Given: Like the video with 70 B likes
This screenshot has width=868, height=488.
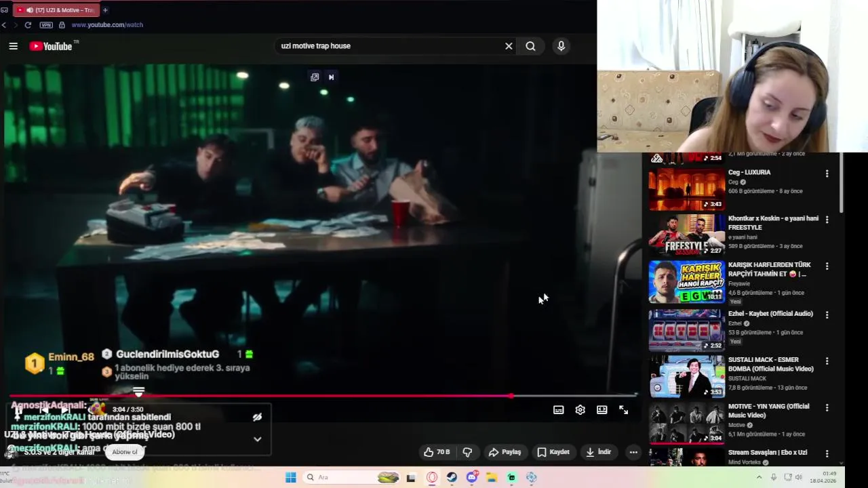Looking at the screenshot, I should [x=437, y=452].
